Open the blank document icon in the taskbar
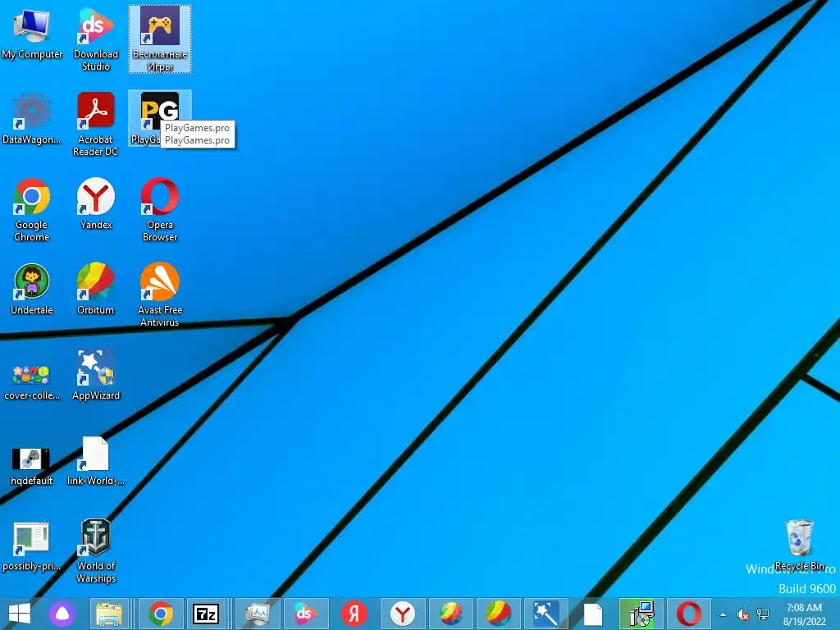This screenshot has height=630, width=840. click(x=593, y=614)
